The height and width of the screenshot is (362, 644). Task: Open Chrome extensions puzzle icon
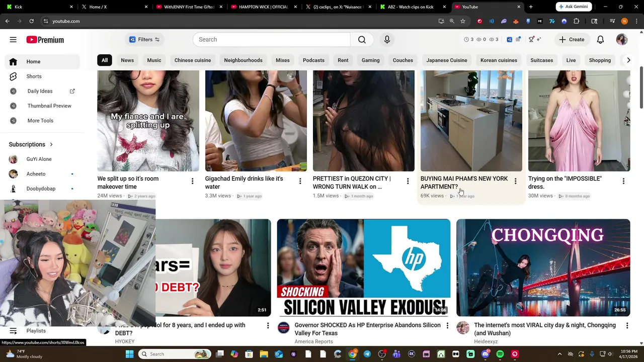(x=577, y=21)
